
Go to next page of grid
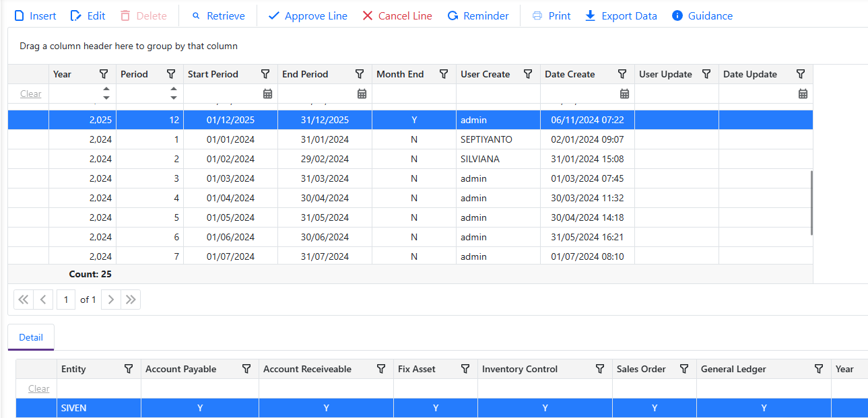(x=111, y=300)
